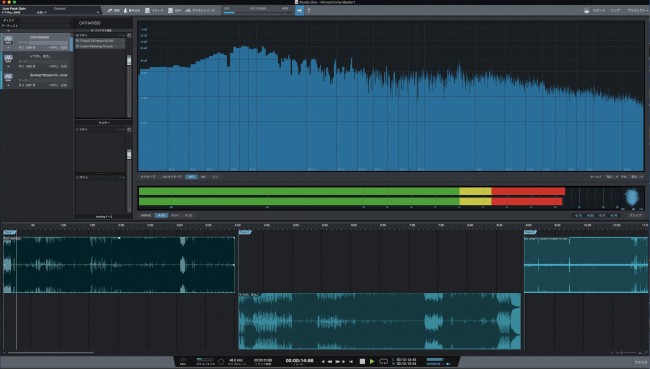The image size is (650, 369).
Task: Open the track inserts settings gear icon
Action: point(129,36)
